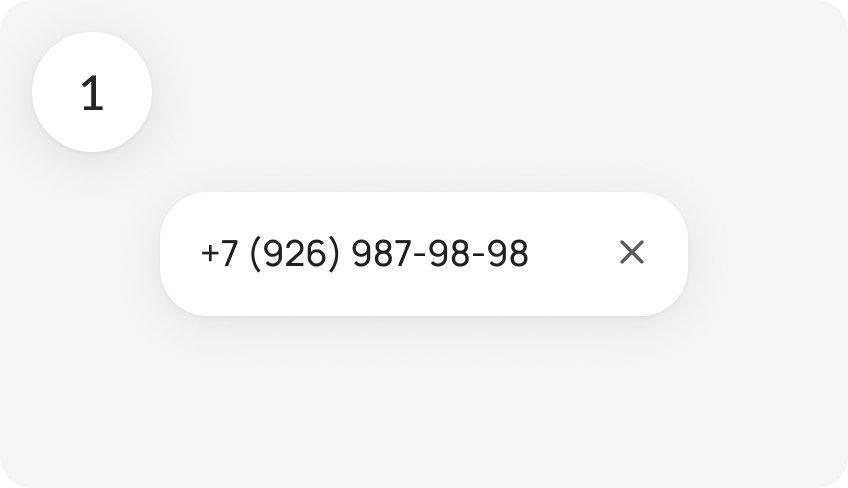Click the opening parenthesis before 926

pyautogui.click(x=255, y=254)
